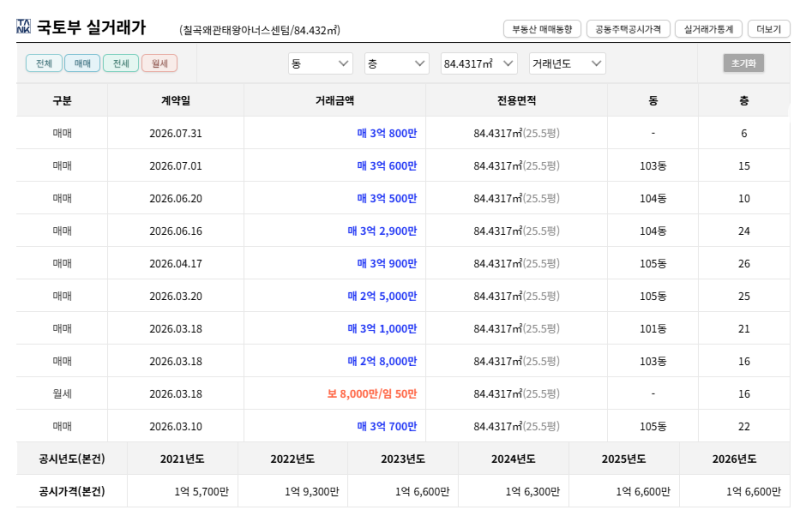Open the 동 dropdown
The height and width of the screenshot is (516, 800).
coord(320,64)
